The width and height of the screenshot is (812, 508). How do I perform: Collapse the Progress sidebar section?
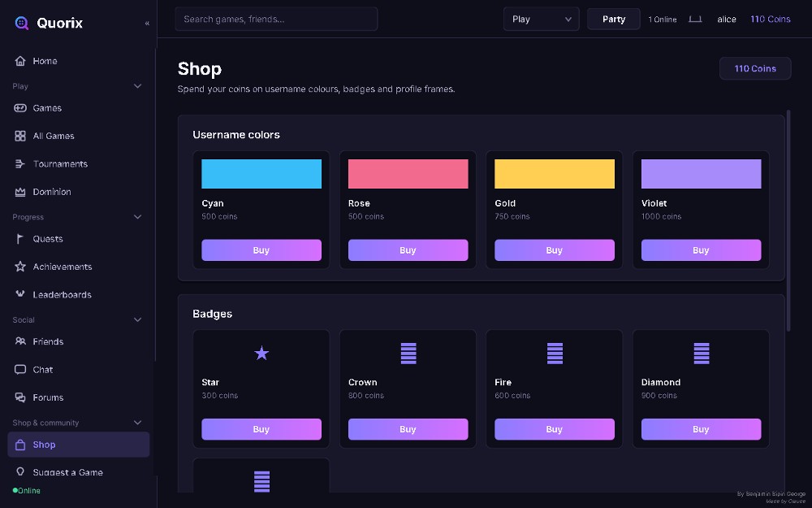coord(138,217)
